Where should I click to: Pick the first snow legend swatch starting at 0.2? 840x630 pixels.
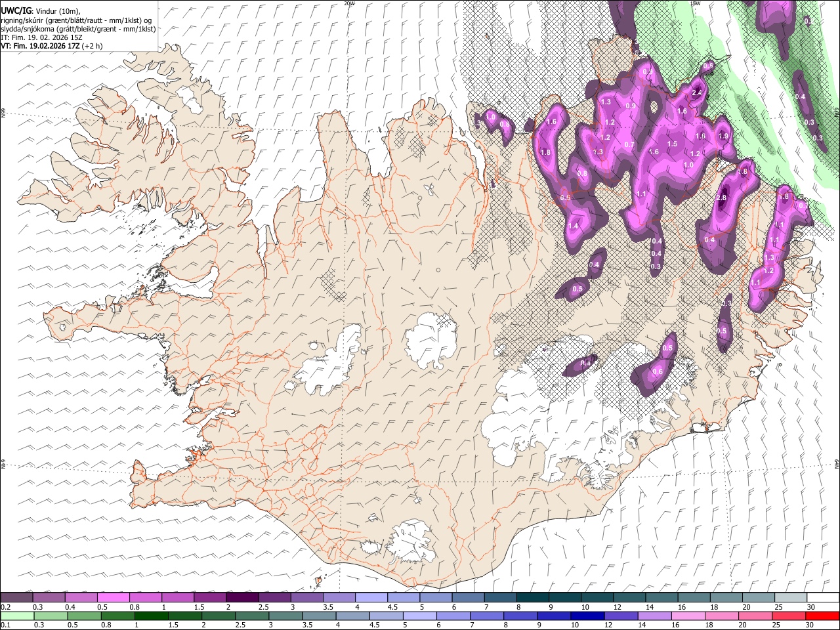(x=17, y=598)
